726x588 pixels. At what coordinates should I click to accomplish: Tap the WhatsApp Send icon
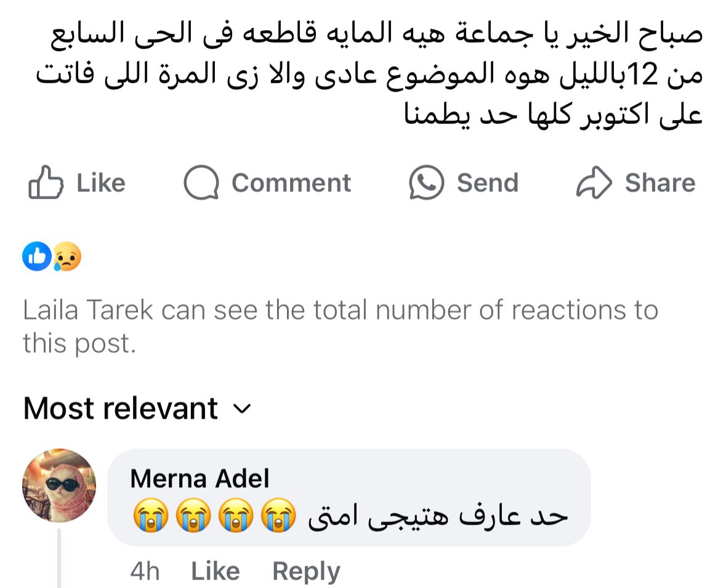[x=427, y=183]
